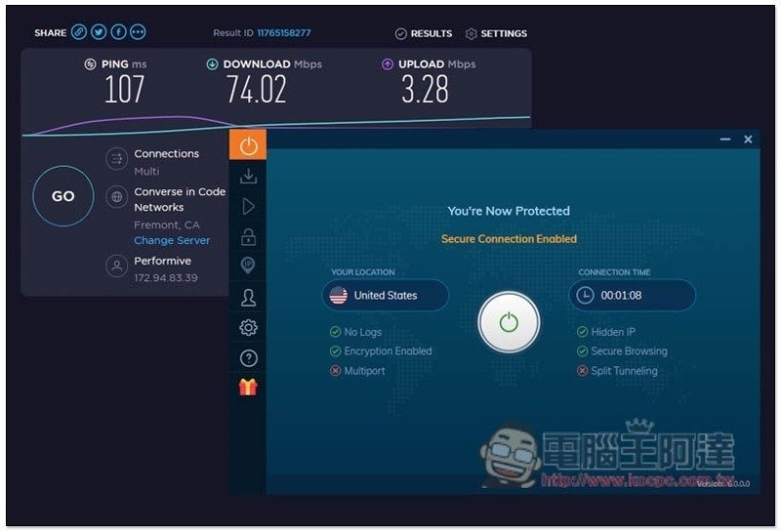The height and width of the screenshot is (532, 781).
Task: Click the IP location pin icon
Action: click(x=248, y=266)
